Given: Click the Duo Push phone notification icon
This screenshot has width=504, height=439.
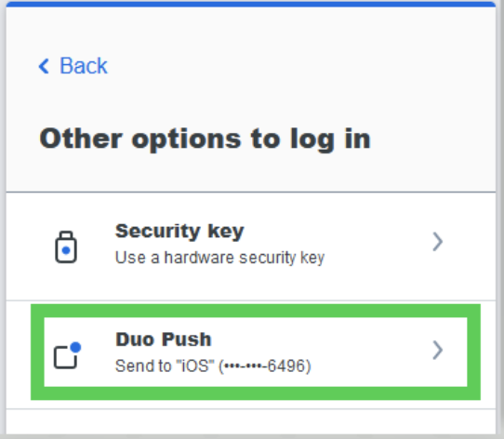Looking at the screenshot, I should 67,355.
